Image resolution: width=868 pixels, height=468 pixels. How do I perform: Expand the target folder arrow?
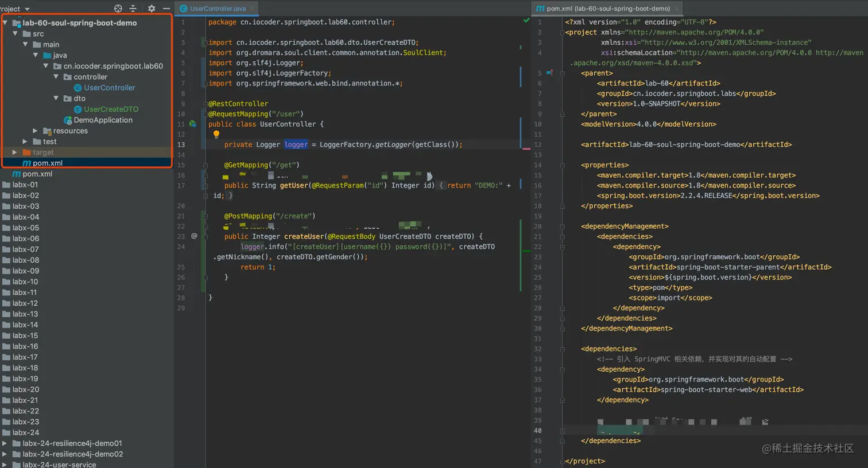pyautogui.click(x=15, y=152)
